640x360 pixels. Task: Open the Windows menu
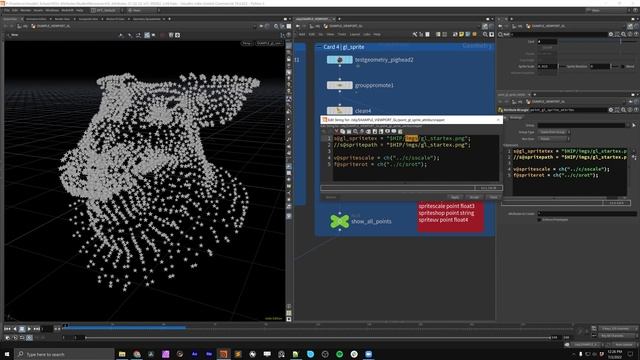[52, 10]
